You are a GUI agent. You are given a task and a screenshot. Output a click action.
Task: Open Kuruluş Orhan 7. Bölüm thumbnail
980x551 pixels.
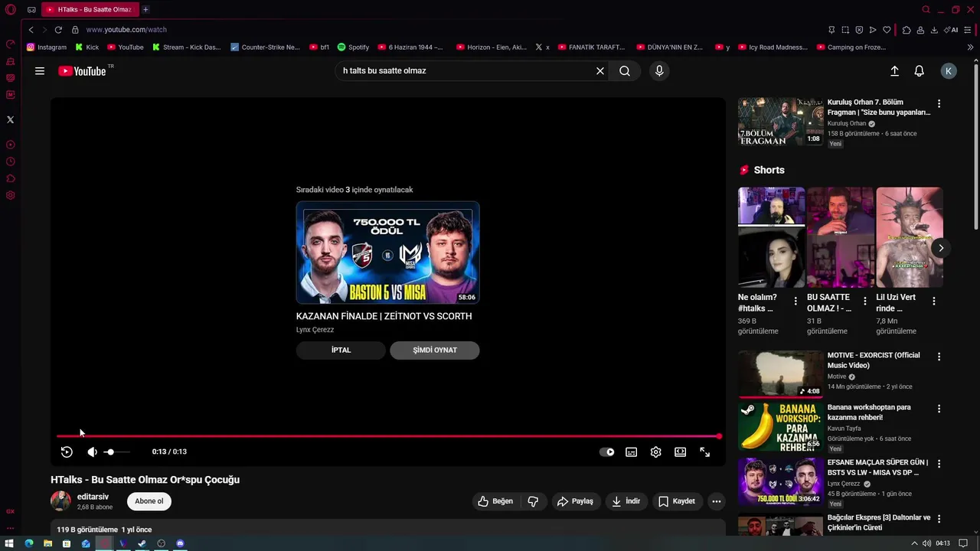pyautogui.click(x=780, y=121)
